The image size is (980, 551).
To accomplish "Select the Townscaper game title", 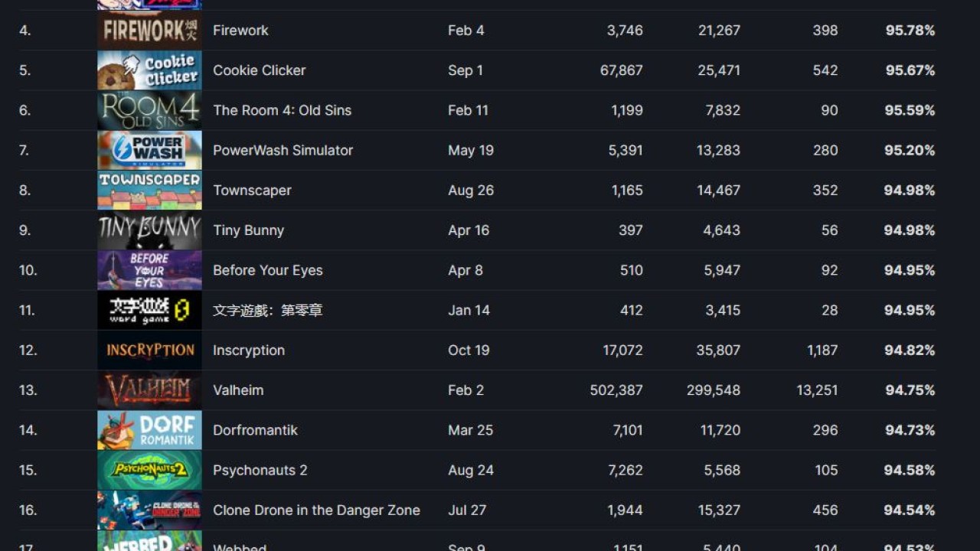I will click(252, 190).
